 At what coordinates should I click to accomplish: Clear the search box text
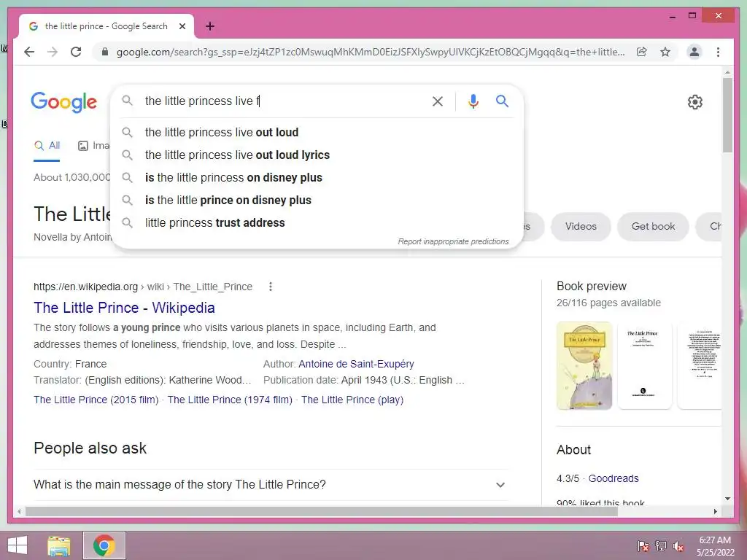(438, 101)
